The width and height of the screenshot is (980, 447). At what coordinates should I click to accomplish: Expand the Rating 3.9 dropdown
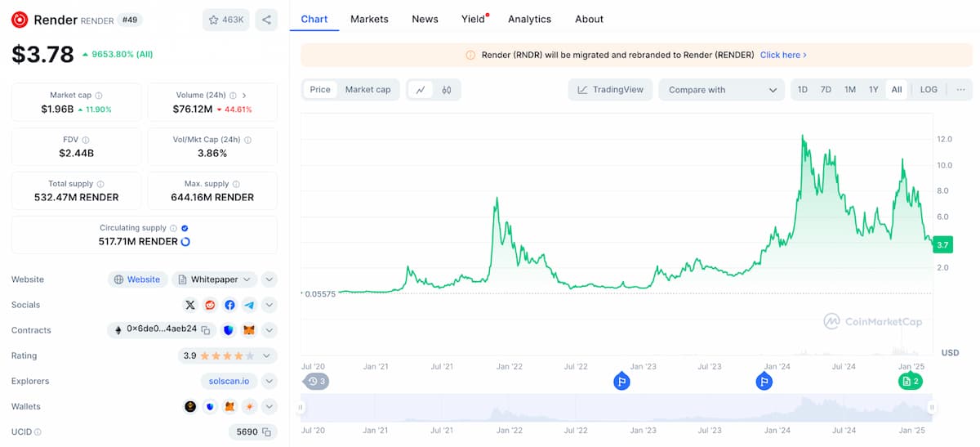pyautogui.click(x=228, y=355)
